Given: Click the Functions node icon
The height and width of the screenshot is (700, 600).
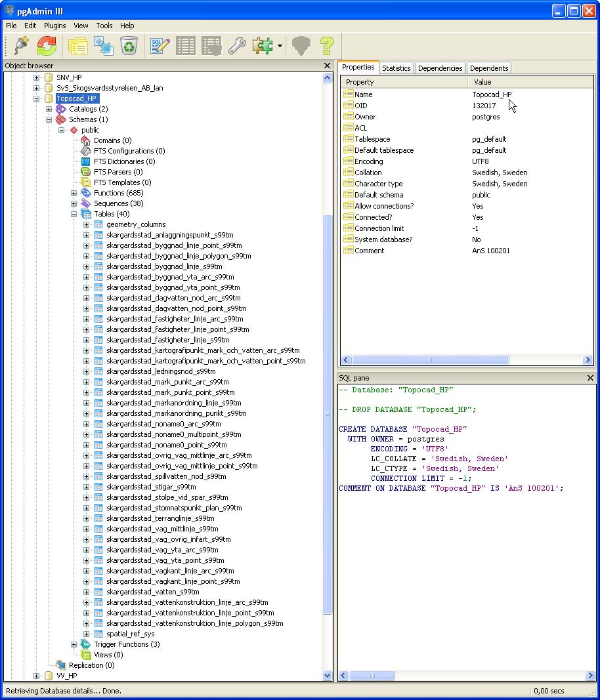Looking at the screenshot, I should (86, 193).
